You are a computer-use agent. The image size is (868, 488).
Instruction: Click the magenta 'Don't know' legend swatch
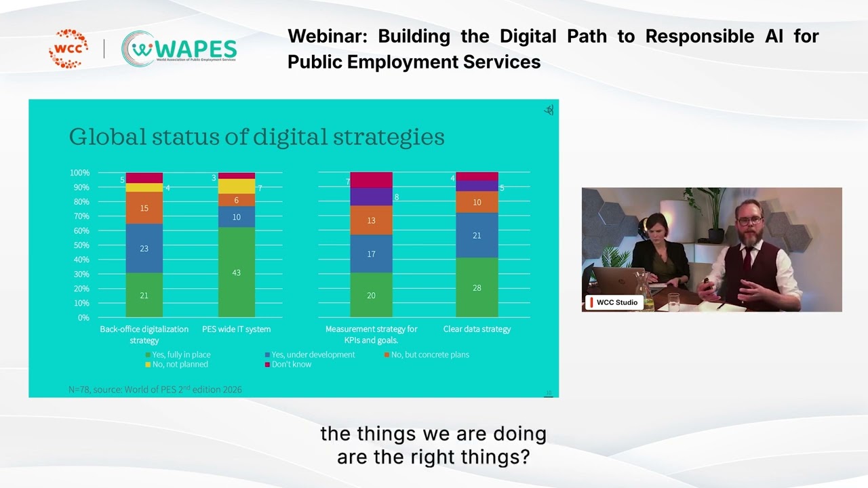(x=267, y=365)
